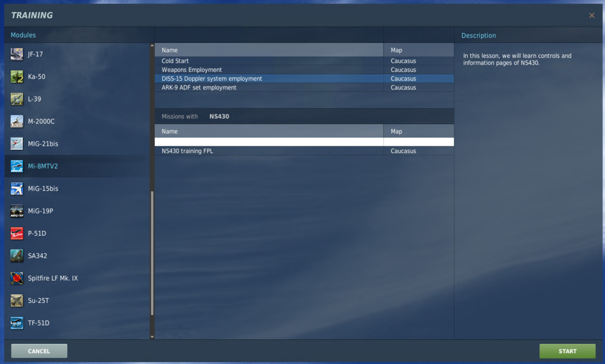Pick the M-2000C module icon
The height and width of the screenshot is (364, 605).
(16, 122)
